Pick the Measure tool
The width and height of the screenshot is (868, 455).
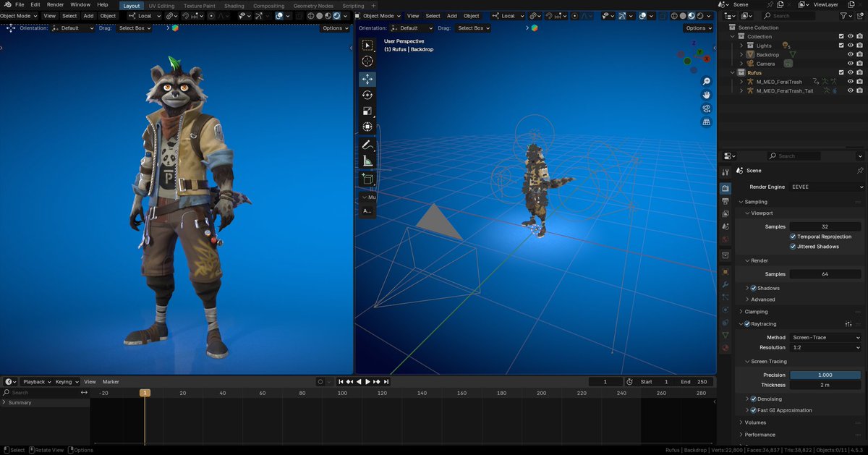pyautogui.click(x=367, y=161)
